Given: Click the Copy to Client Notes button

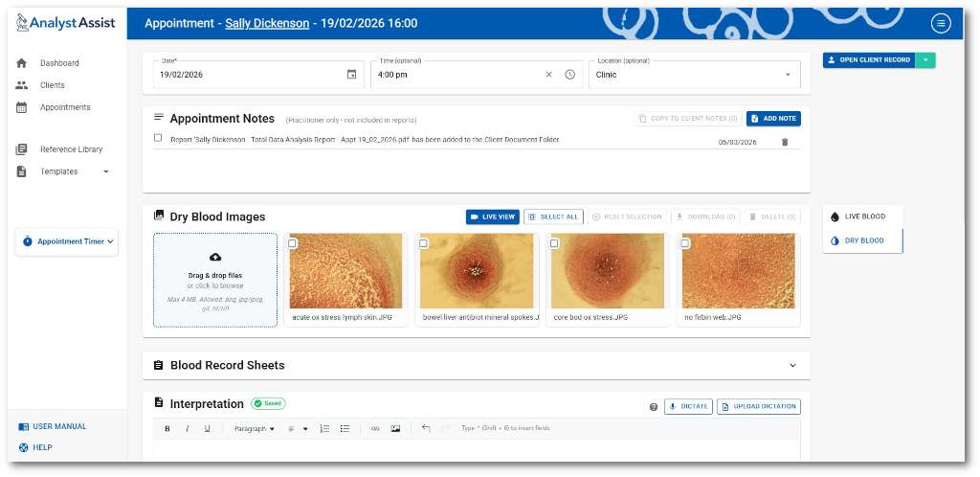Looking at the screenshot, I should point(688,119).
